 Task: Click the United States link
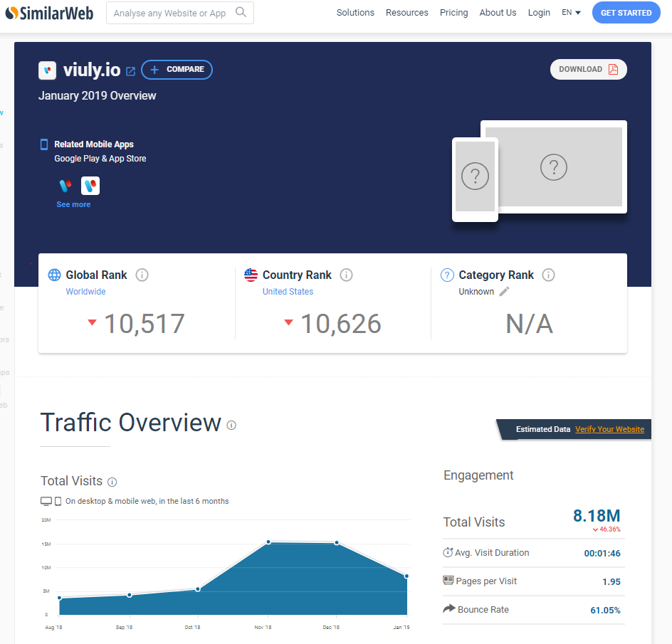288,291
